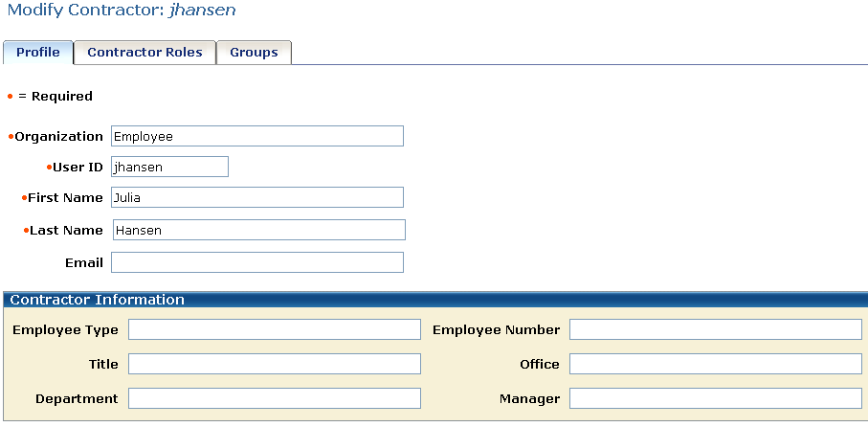The height and width of the screenshot is (427, 868).
Task: Click the Employee Number label text
Action: (x=496, y=329)
